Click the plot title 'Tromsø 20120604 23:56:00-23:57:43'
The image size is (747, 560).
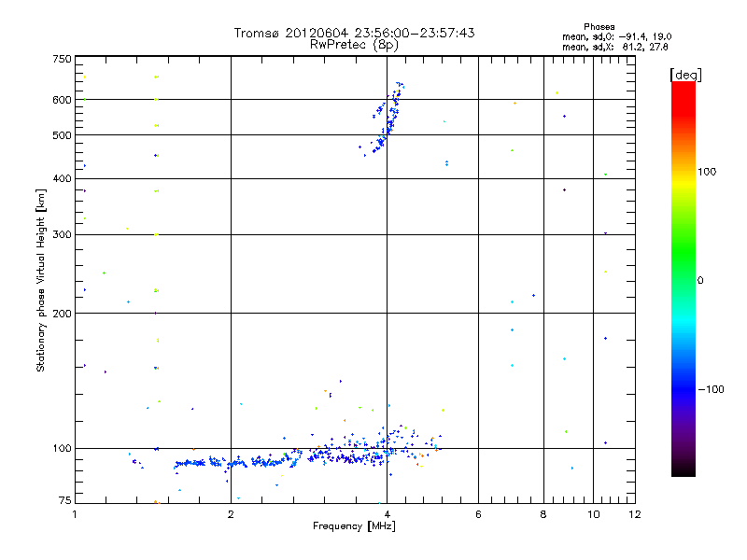[354, 33]
